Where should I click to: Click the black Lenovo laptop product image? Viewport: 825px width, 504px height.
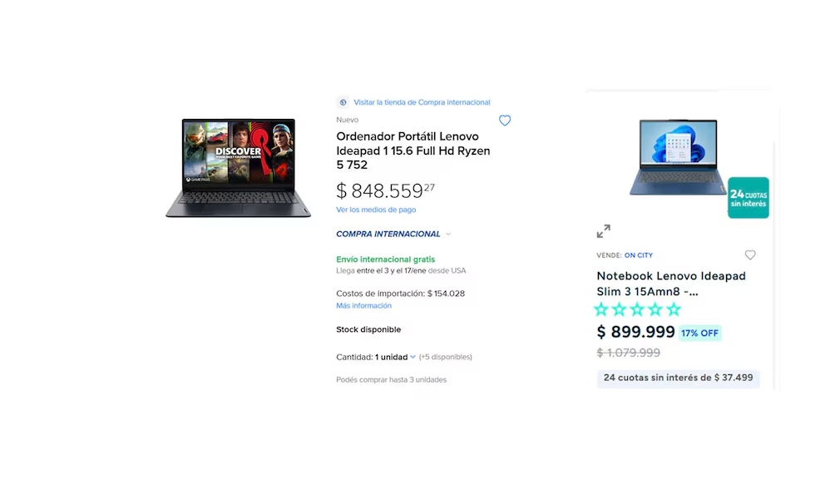(x=239, y=168)
